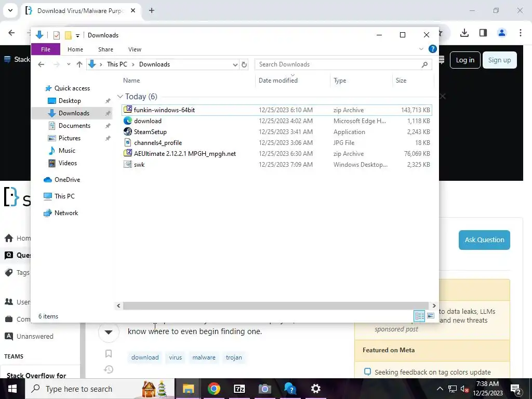532x399 pixels.
Task: Open Chrome downloads icon in browser toolbar
Action: (x=464, y=33)
